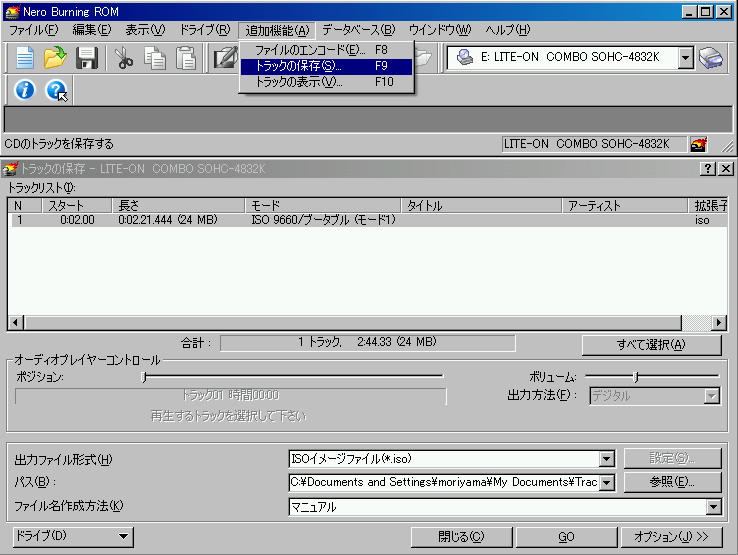Viewport: 738px width, 555px height.
Task: Click the Save floppy disk icon
Action: pos(87,58)
